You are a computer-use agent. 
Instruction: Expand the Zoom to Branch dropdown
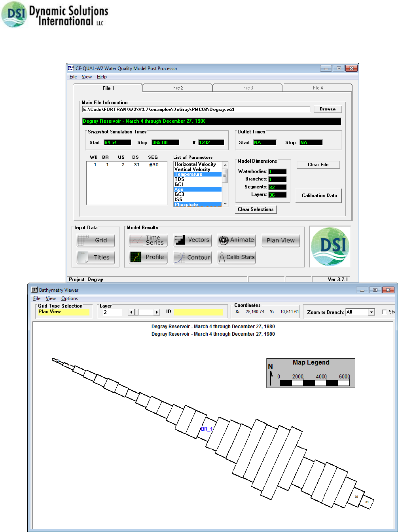pos(371,312)
